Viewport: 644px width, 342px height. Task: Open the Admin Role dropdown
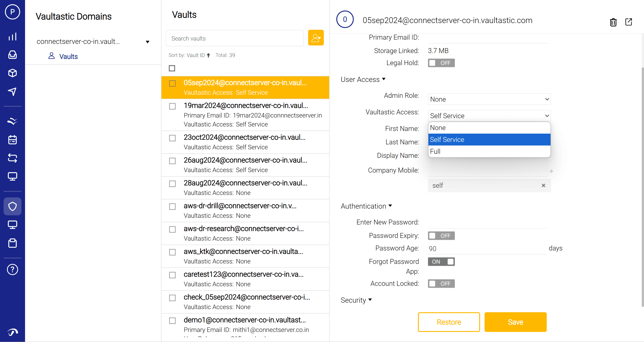tap(489, 99)
